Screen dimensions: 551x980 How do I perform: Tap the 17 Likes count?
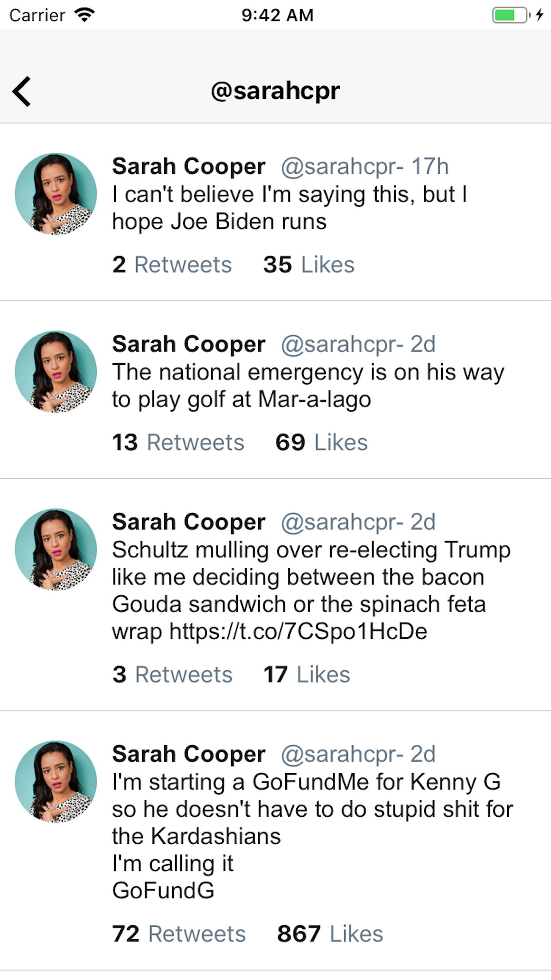[307, 675]
